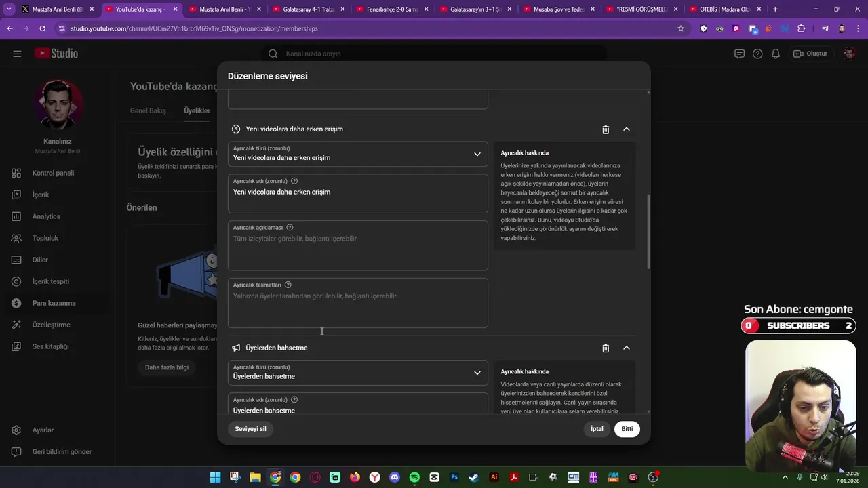Image resolution: width=868 pixels, height=488 pixels.
Task: Open Photoshop from the taskbar
Action: (x=454, y=477)
